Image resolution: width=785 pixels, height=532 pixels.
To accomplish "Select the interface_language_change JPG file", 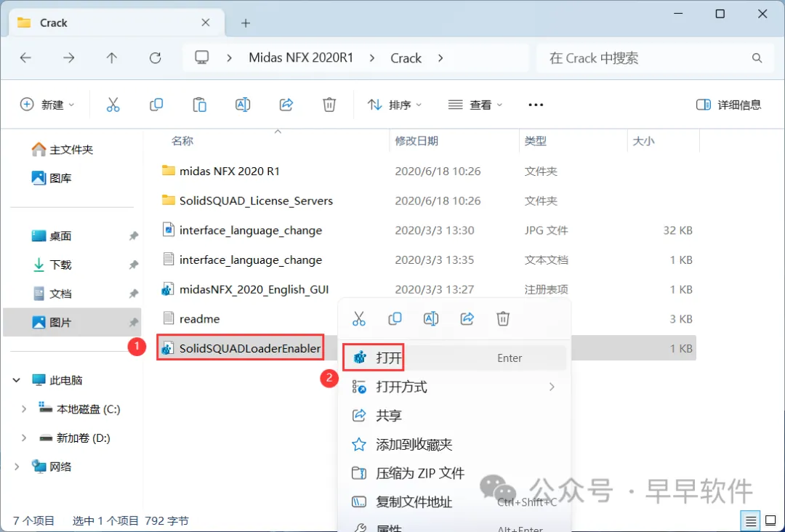I will click(x=250, y=230).
